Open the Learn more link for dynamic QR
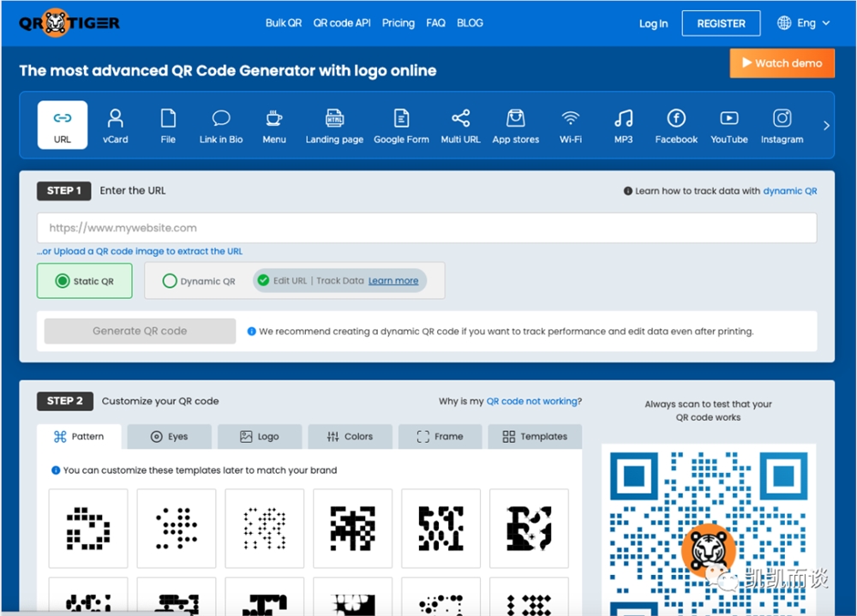857x616 pixels. click(x=393, y=280)
